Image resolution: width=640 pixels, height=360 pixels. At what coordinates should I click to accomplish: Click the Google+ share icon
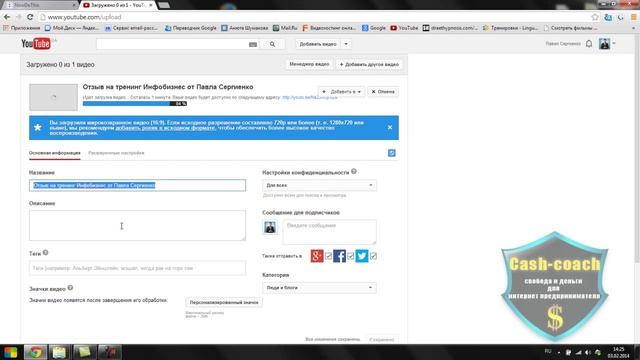click(x=317, y=256)
